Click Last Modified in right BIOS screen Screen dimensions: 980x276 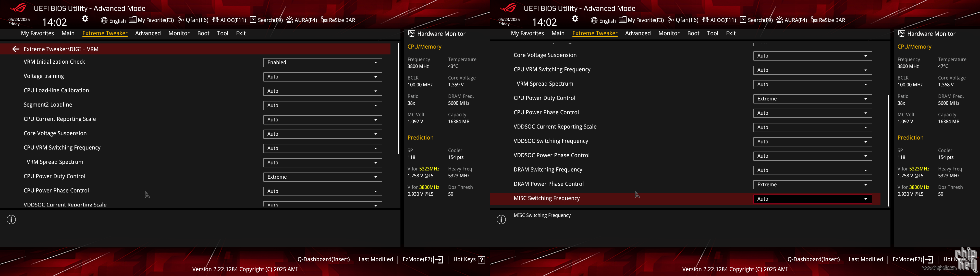click(866, 260)
